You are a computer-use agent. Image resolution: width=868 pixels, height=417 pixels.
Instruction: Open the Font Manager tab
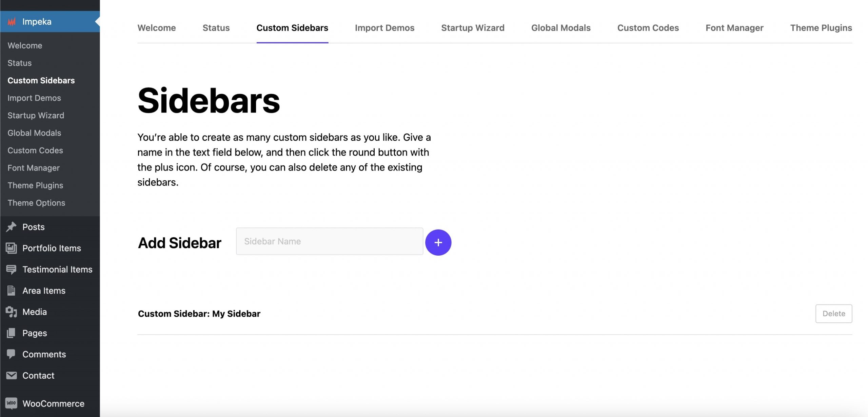(734, 28)
